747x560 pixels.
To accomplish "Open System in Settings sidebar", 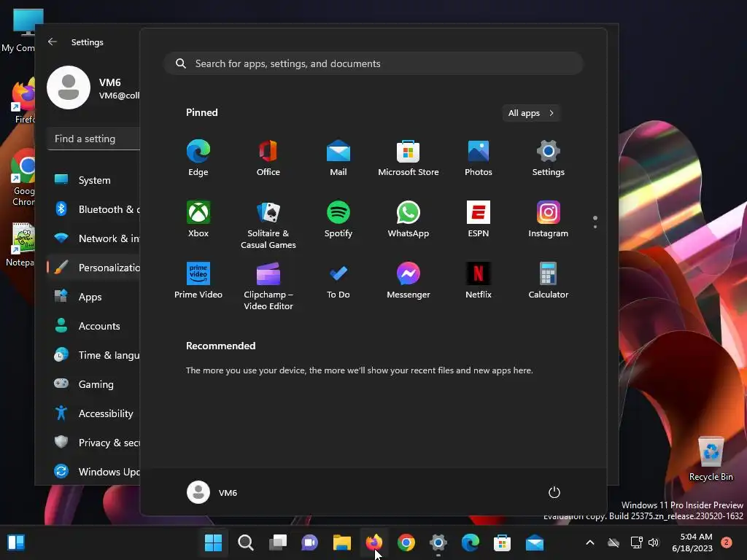I will [94, 180].
